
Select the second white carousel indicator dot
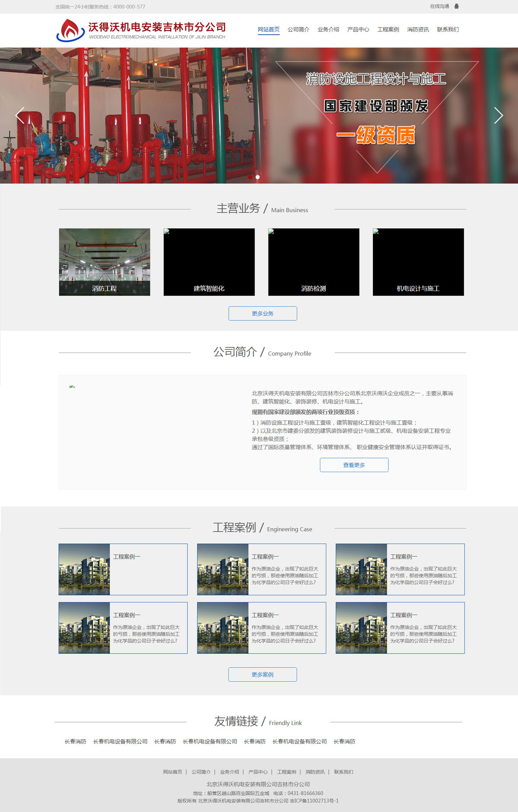[258, 177]
